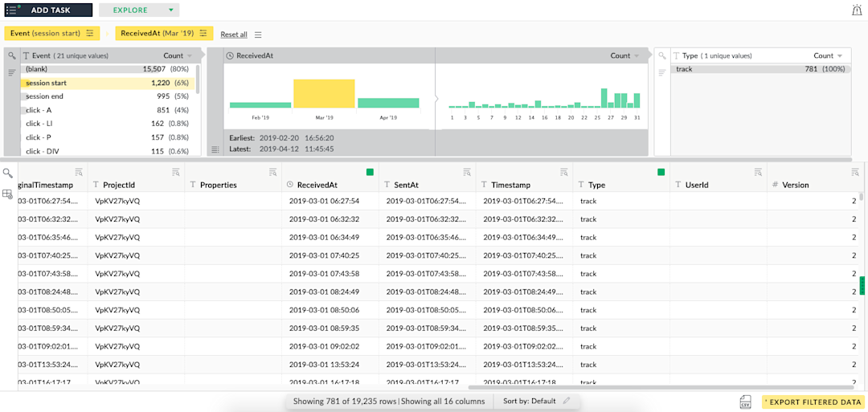Click the ReceivedAt column header
868x412 pixels.
[317, 185]
